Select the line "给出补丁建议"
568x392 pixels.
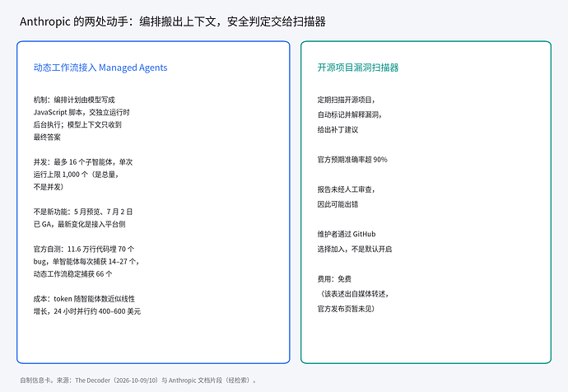point(338,129)
